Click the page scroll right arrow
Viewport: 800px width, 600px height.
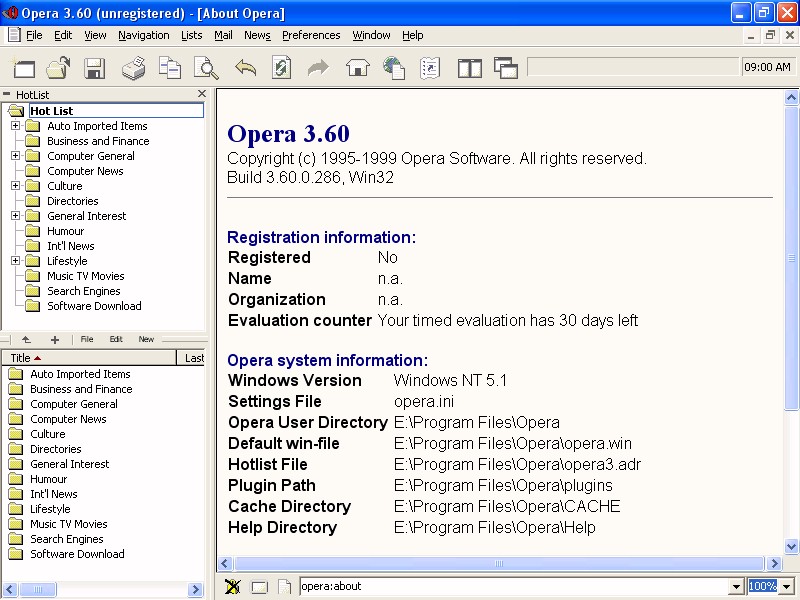coord(774,564)
